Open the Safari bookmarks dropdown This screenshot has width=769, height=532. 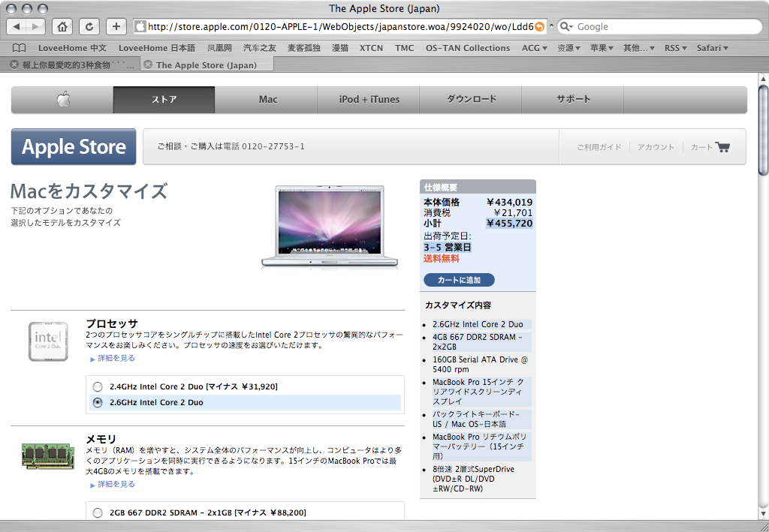tap(713, 48)
